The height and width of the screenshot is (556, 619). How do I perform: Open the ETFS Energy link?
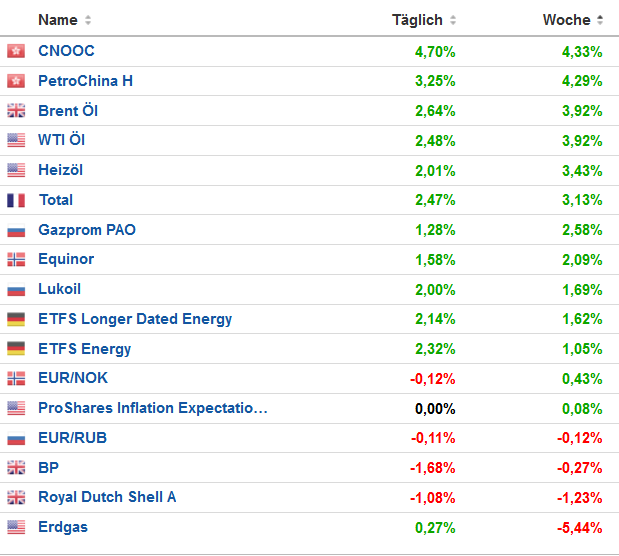click(85, 349)
